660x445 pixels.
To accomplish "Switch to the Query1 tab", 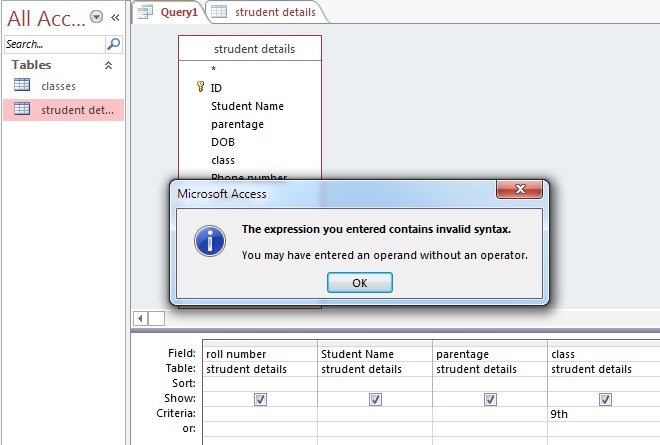I will (168, 12).
